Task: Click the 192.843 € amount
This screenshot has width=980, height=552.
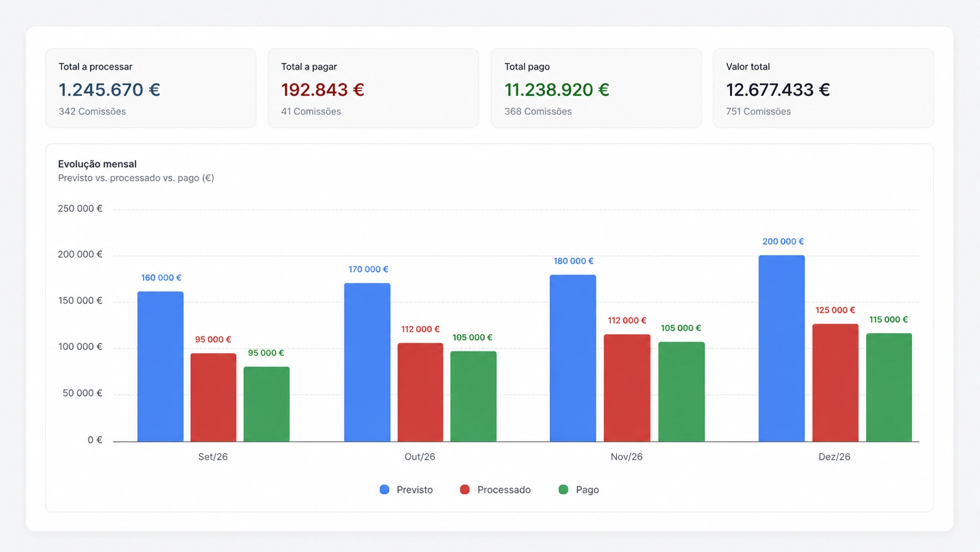Action: [322, 90]
